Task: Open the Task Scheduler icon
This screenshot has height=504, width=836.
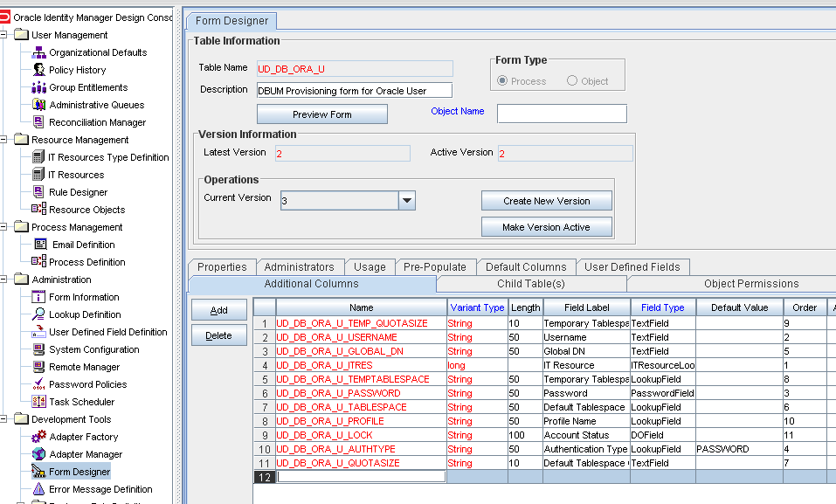Action: coord(39,402)
